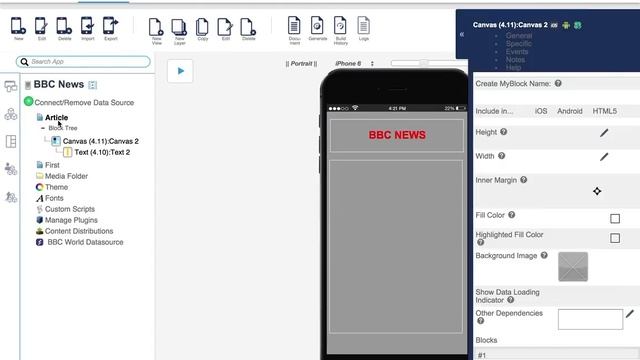This screenshot has width=640, height=360.
Task: Add a New Layer from the toolbar
Action: (x=179, y=28)
